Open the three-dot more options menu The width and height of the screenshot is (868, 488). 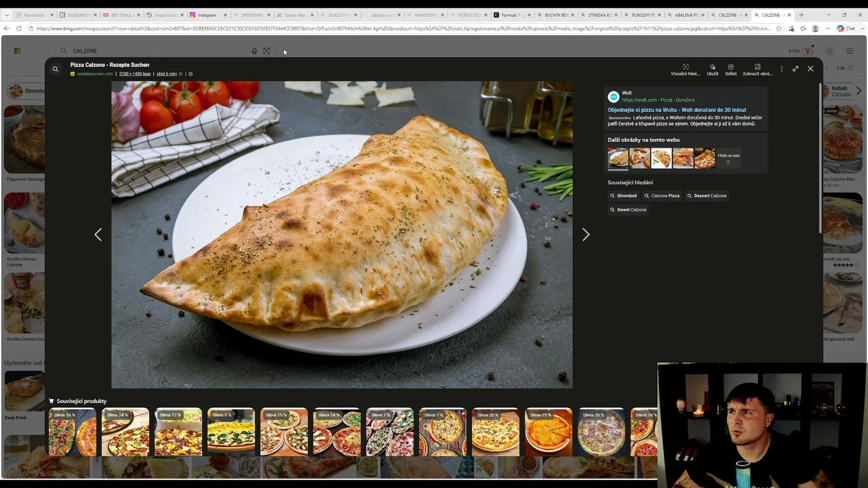point(781,69)
